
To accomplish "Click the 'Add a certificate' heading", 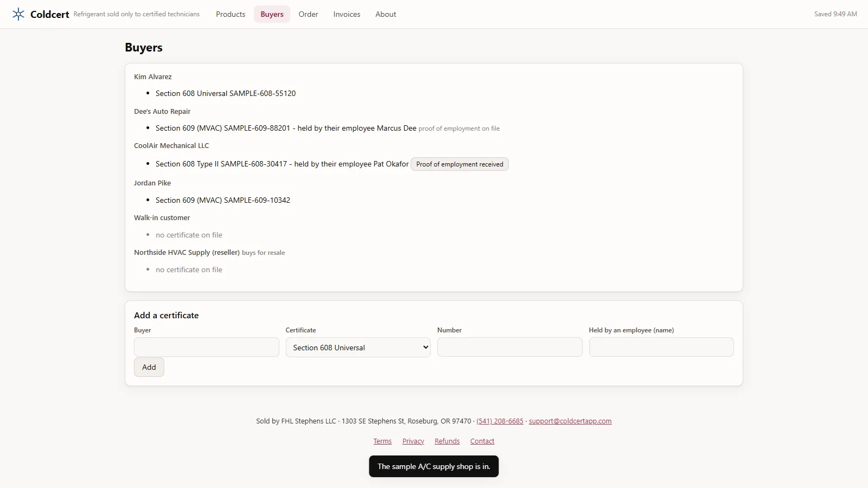I will 167,316.
